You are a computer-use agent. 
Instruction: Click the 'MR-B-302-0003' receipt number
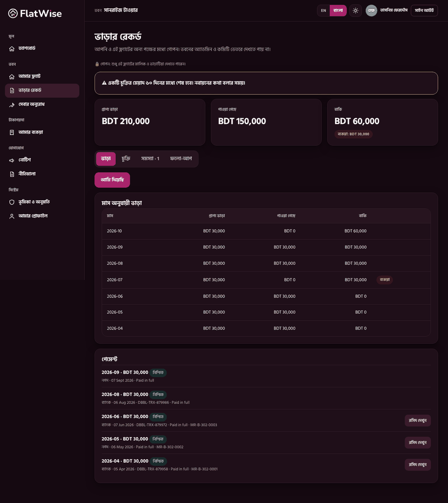[x=204, y=425]
